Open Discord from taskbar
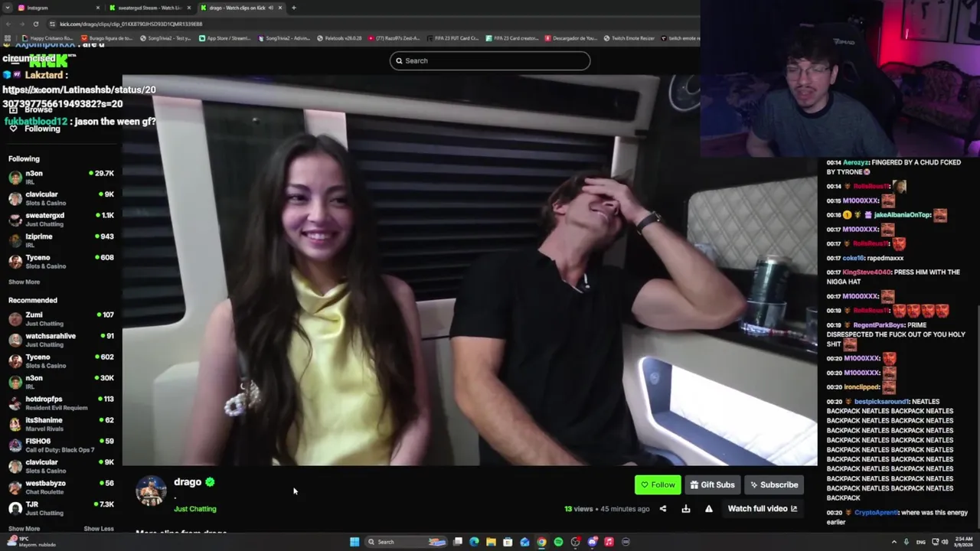Image resolution: width=980 pixels, height=551 pixels. (592, 542)
